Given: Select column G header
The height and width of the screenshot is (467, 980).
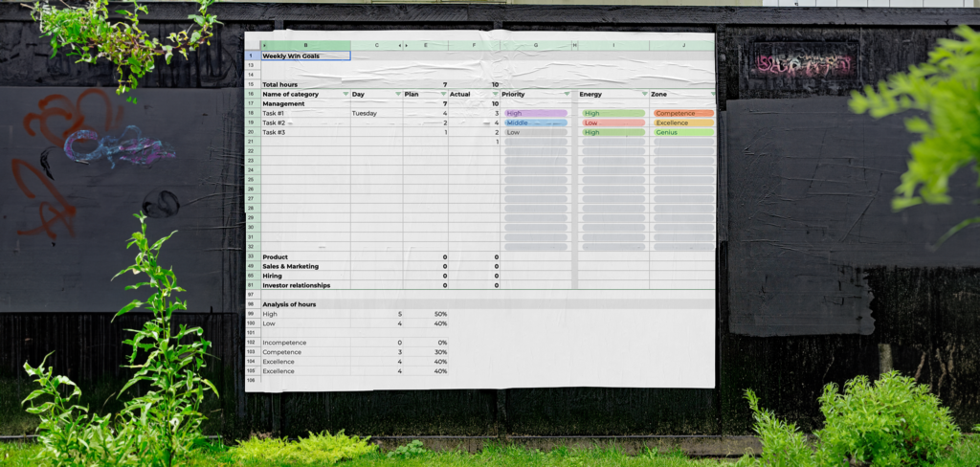Looking at the screenshot, I should coord(536,46).
